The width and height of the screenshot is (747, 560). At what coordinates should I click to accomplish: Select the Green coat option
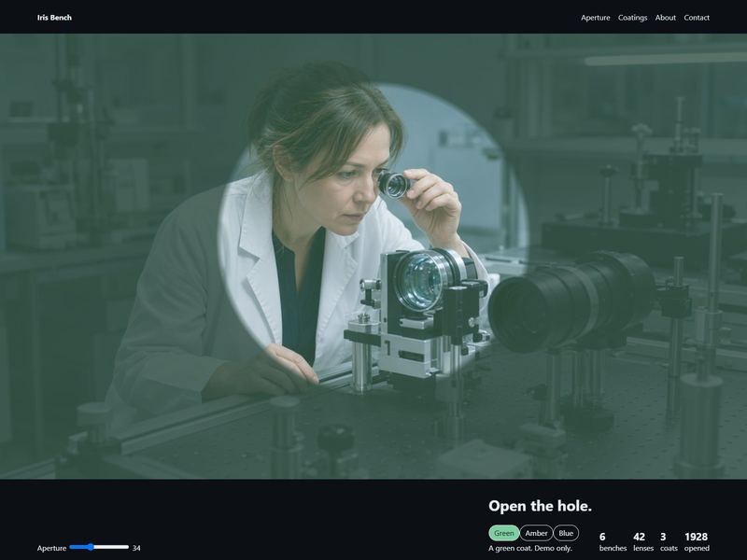(503, 533)
